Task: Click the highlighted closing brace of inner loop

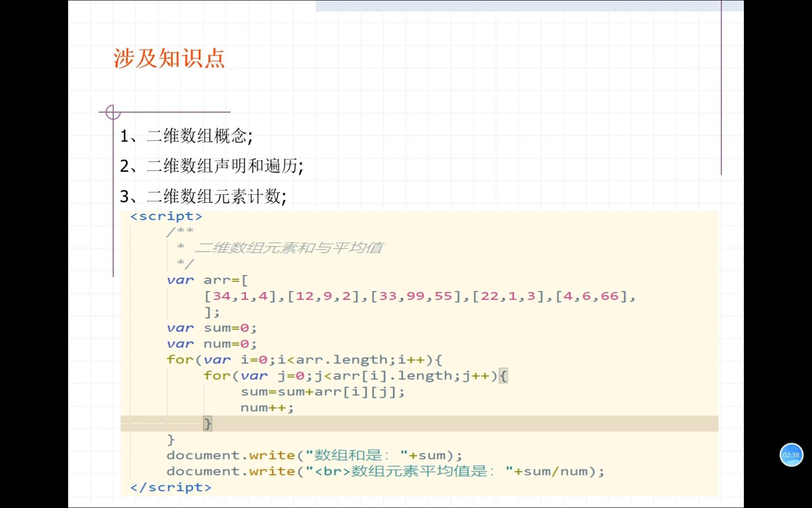Action: point(208,424)
